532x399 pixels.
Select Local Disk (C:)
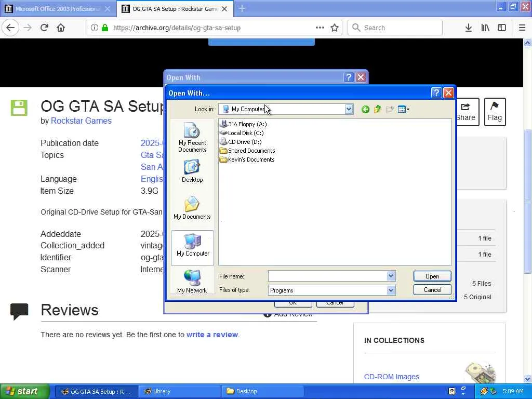(242, 133)
